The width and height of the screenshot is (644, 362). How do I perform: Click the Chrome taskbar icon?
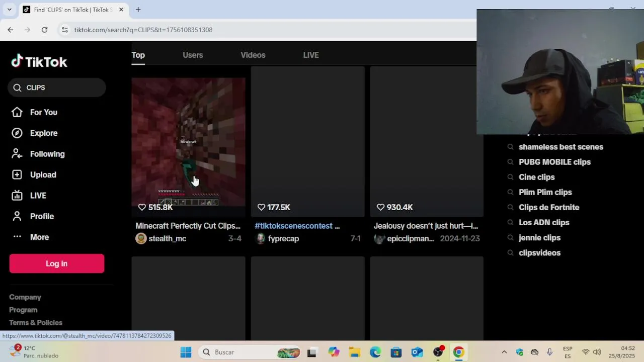pyautogui.click(x=458, y=352)
